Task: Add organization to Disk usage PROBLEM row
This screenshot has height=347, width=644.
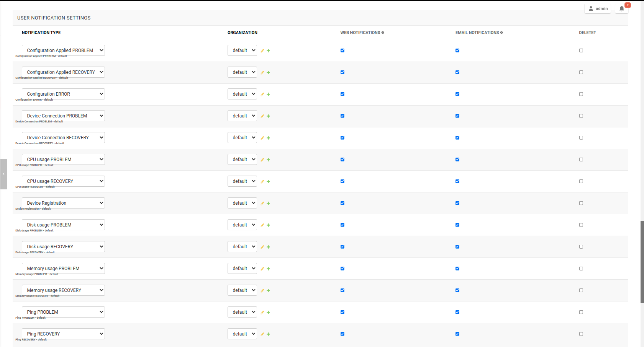Action: pyautogui.click(x=268, y=225)
